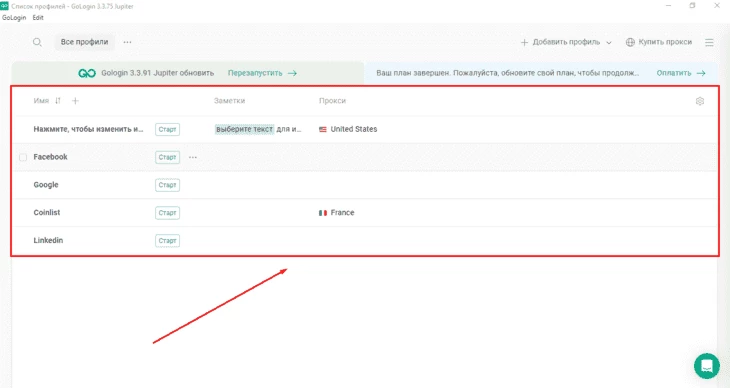Click the globe icon for 'Купить прокси'
The height and width of the screenshot is (388, 730).
point(630,42)
